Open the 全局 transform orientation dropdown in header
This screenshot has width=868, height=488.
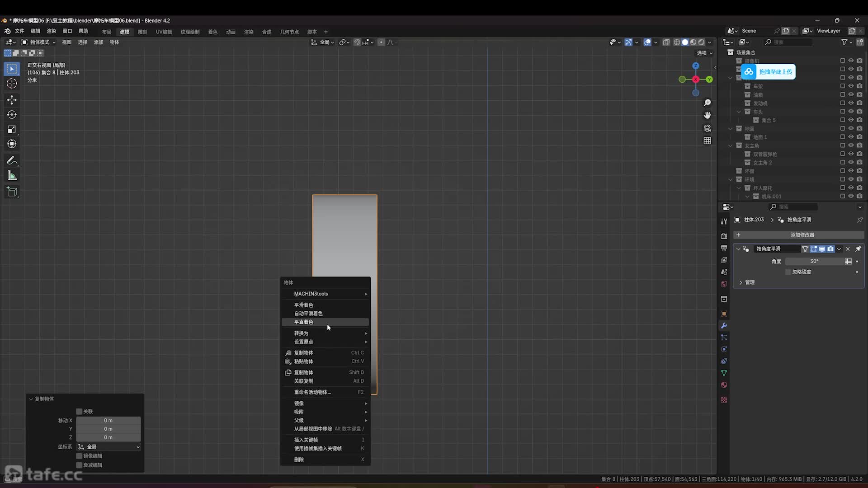tap(322, 42)
